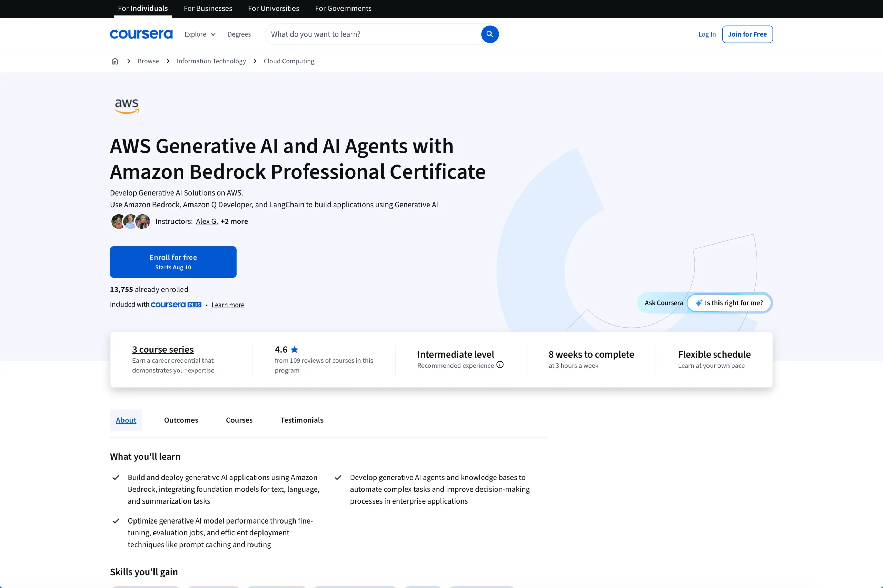
Task: Show the +2 more instructors
Action: [234, 221]
